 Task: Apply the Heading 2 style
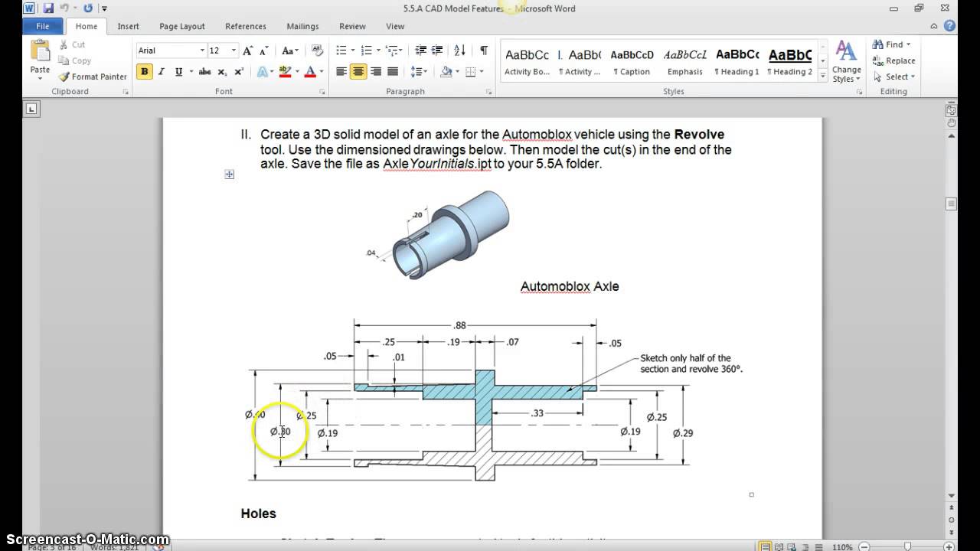tap(789, 62)
